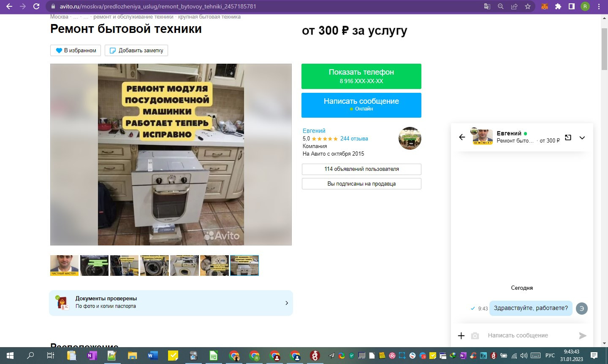Screen dimensions: 608x364
Task: Select the first thumbnail with man's portrait
Action: click(x=64, y=265)
